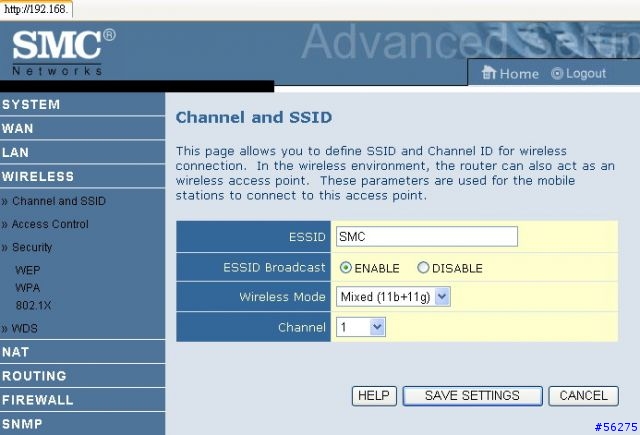640x435 pixels.
Task: Go to Channel and SSID submenu
Action: (x=59, y=201)
